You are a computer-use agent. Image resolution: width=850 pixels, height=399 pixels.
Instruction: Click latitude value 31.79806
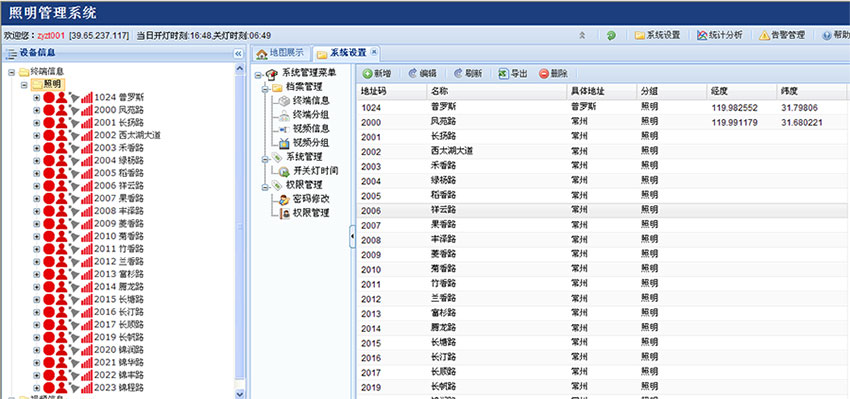799,108
